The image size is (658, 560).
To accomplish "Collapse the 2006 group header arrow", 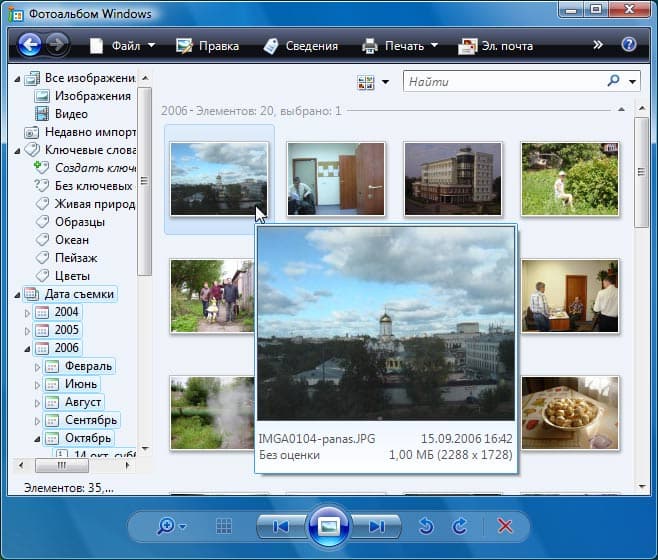I will click(x=621, y=110).
